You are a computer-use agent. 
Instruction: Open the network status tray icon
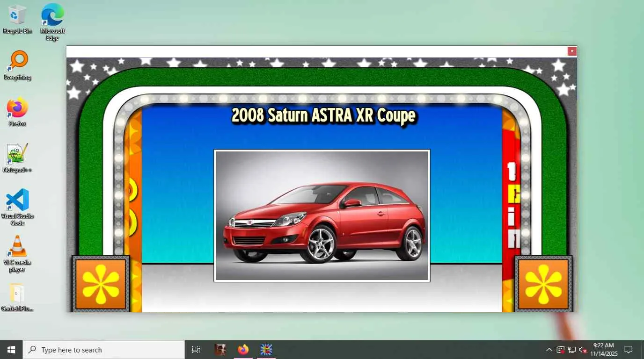(x=572, y=350)
